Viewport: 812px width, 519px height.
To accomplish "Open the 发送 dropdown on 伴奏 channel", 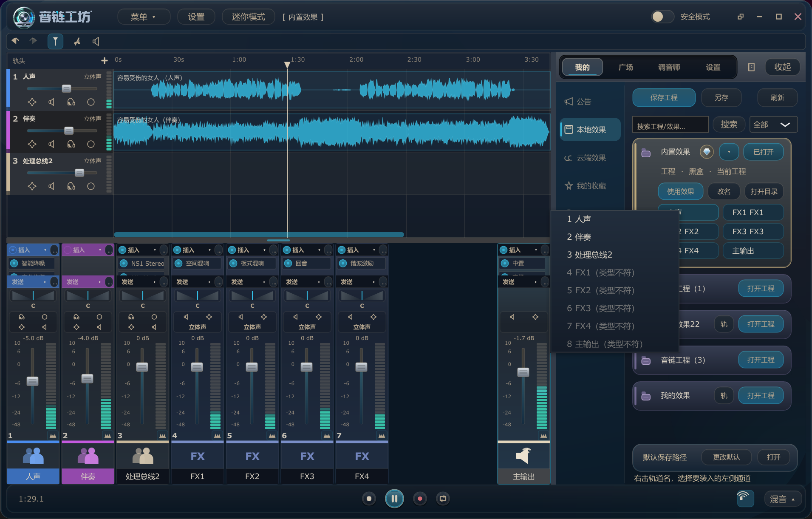I will click(x=100, y=282).
